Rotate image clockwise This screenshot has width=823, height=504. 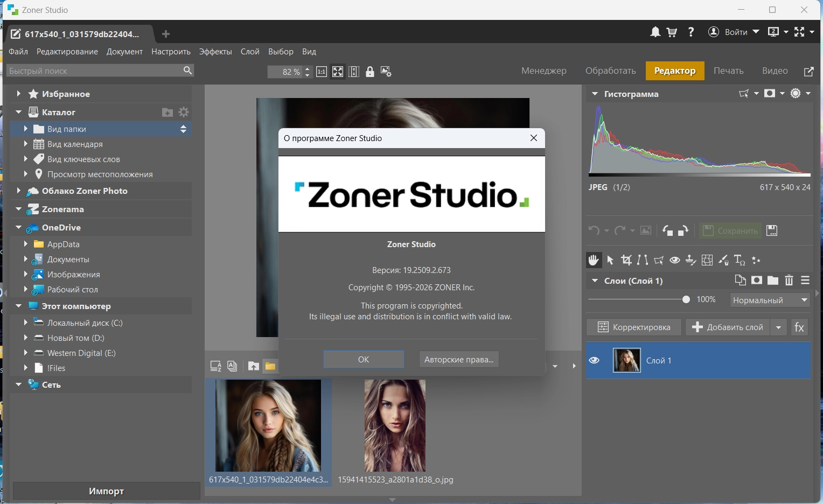pos(683,230)
